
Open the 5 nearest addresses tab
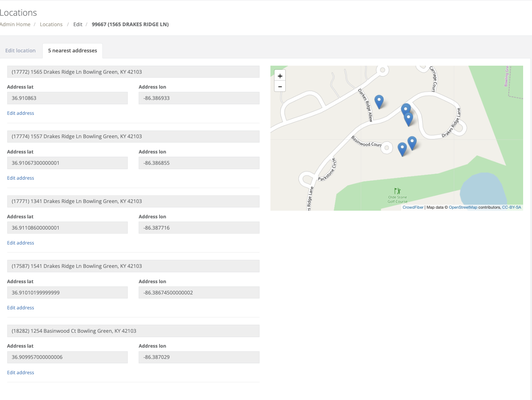click(72, 50)
